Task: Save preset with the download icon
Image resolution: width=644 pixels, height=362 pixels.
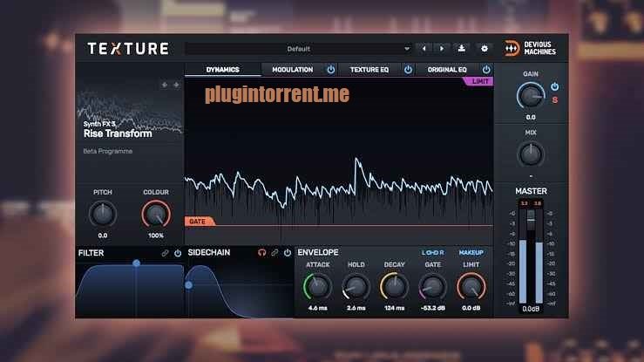Action: click(462, 49)
